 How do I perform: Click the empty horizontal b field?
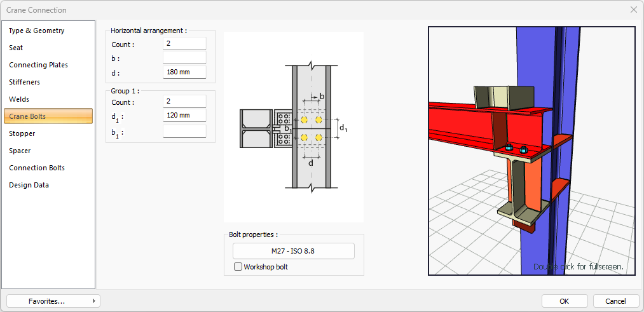(x=184, y=58)
